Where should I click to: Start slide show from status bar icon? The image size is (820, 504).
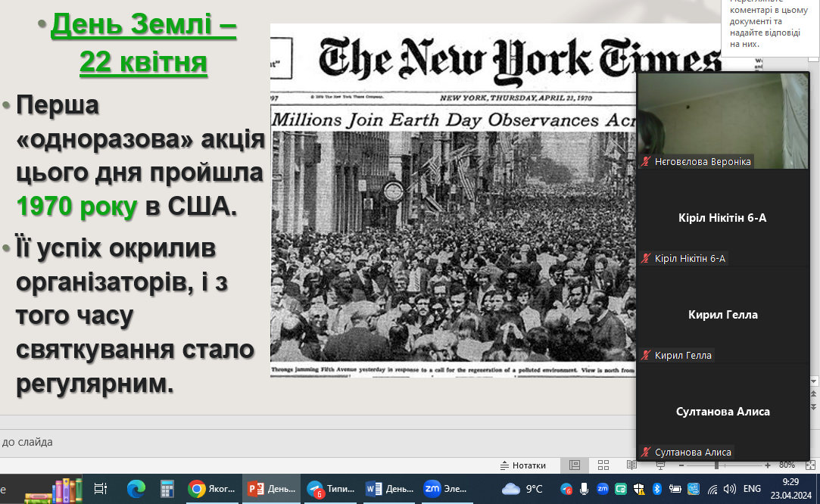(660, 465)
